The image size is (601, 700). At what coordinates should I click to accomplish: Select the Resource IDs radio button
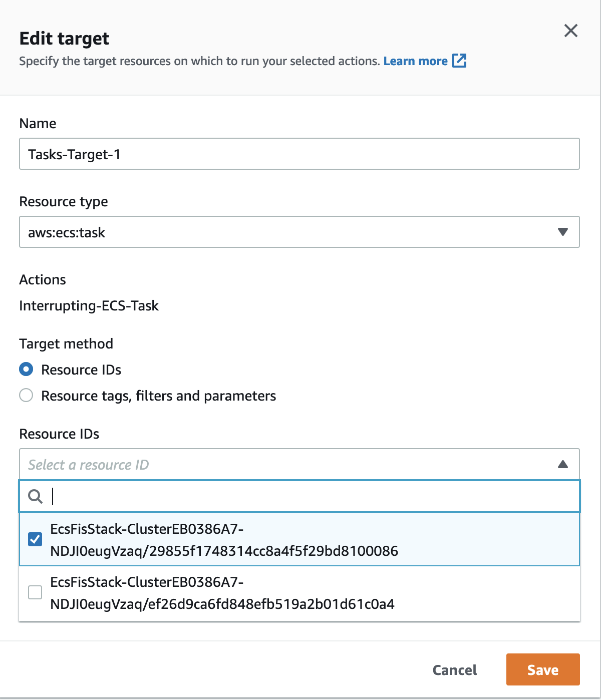pos(26,370)
